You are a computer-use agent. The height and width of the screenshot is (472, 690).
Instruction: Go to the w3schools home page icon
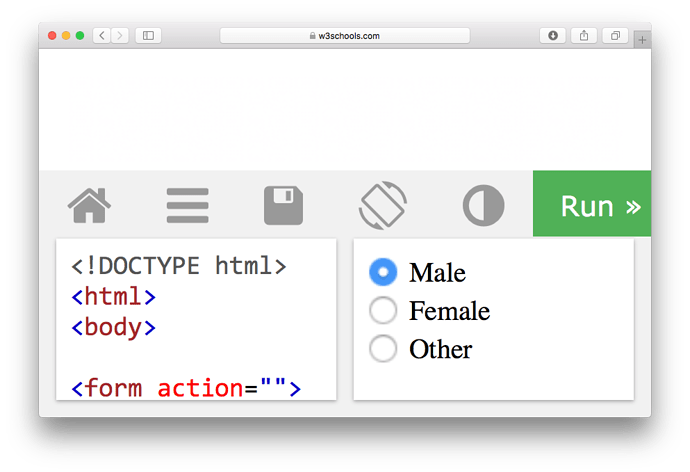click(89, 206)
